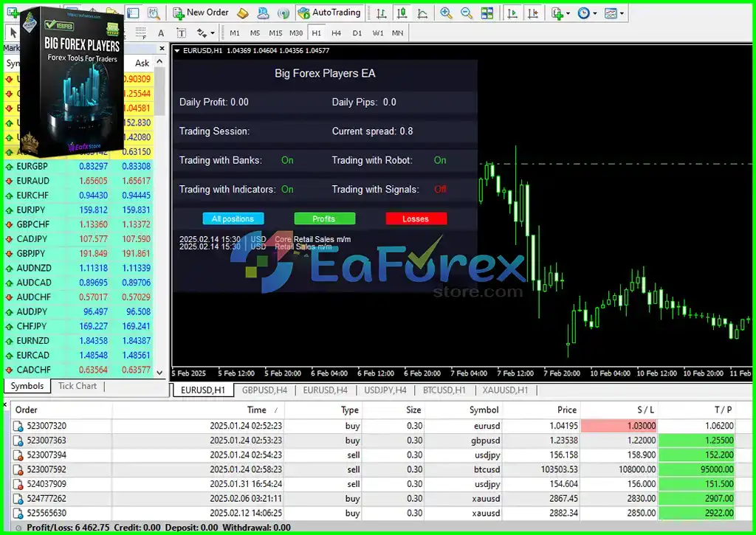Viewport: 756px width, 535px height.
Task: Switch to the EURUSD,H1 chart tab
Action: click(203, 390)
